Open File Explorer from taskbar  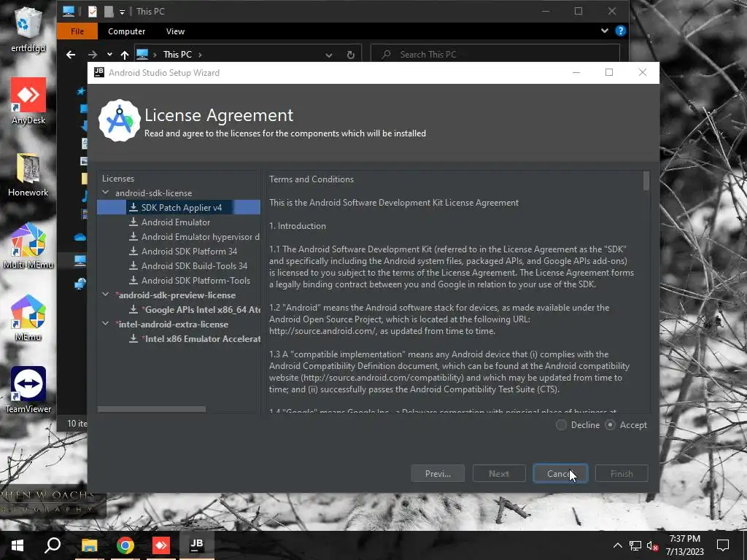point(89,545)
